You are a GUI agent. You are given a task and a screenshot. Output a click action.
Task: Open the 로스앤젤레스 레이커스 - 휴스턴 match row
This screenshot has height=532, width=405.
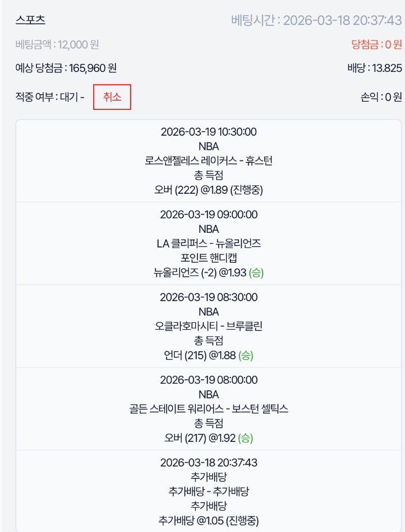pyautogui.click(x=209, y=161)
